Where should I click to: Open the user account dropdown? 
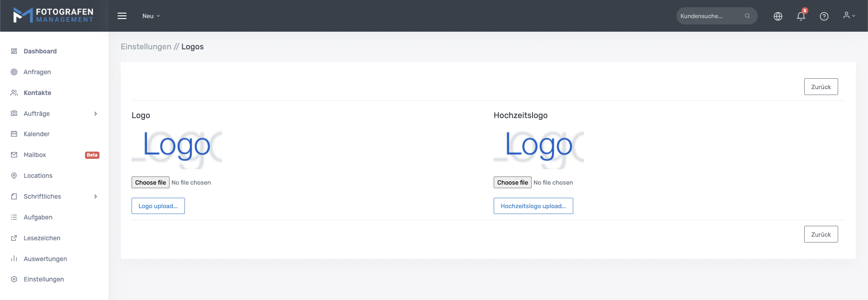[849, 16]
